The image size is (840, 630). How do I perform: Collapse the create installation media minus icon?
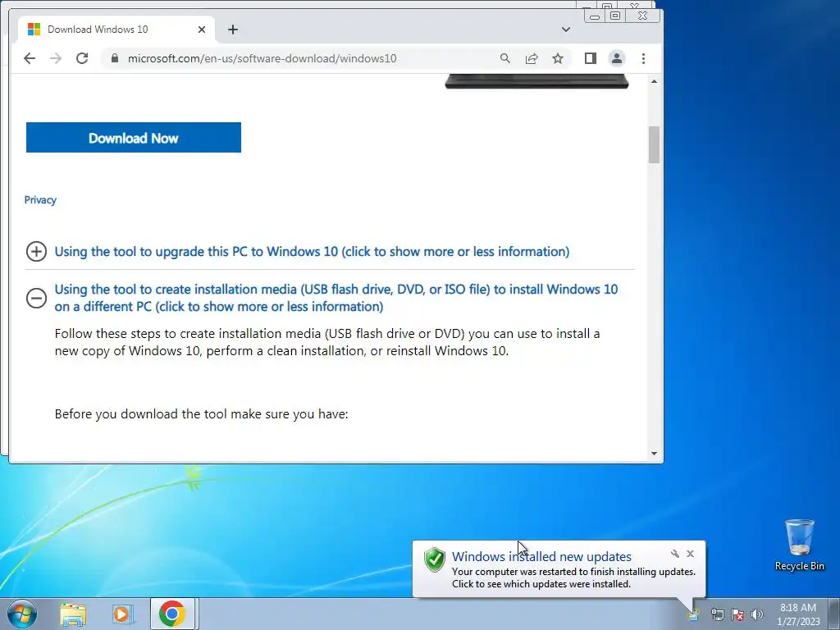(36, 298)
